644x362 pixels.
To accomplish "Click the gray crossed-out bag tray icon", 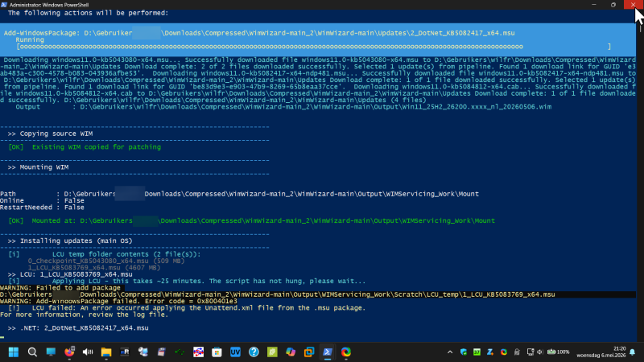I will coord(517,352).
